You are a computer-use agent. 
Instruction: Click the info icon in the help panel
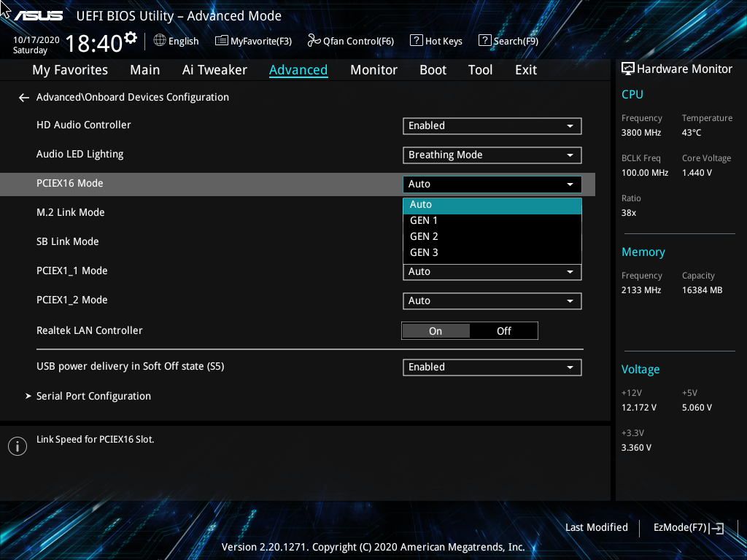point(18,446)
